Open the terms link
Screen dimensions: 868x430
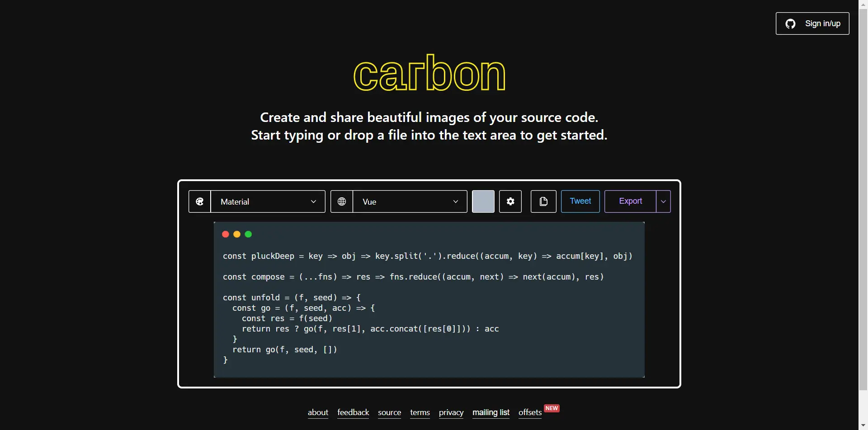(420, 412)
